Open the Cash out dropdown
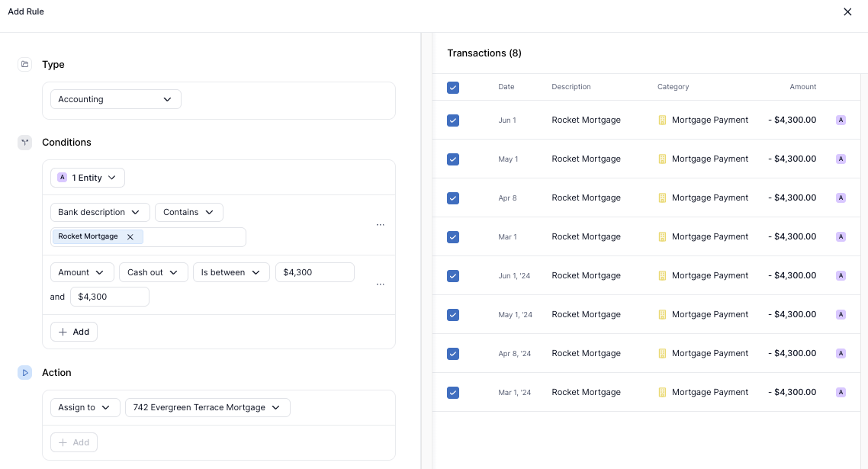This screenshot has width=868, height=469. point(153,272)
